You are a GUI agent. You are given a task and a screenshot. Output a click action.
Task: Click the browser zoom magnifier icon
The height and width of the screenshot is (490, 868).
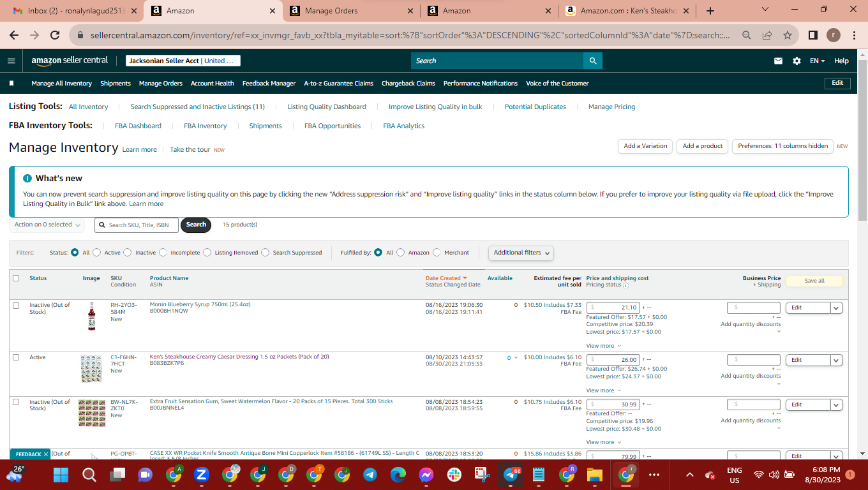coord(747,35)
